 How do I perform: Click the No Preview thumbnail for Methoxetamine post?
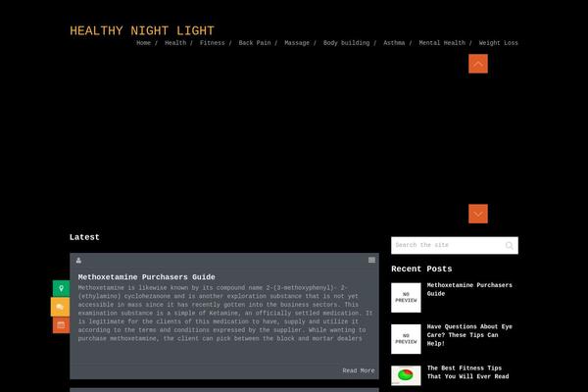tap(406, 298)
